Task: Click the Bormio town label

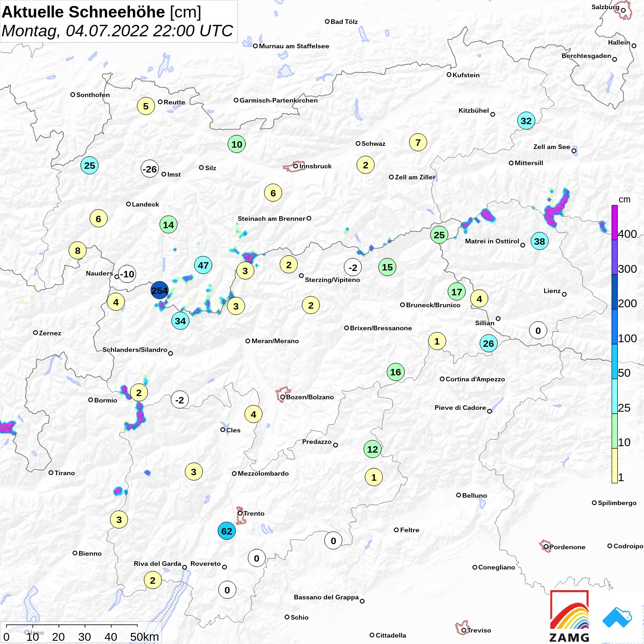Action: pos(106,400)
